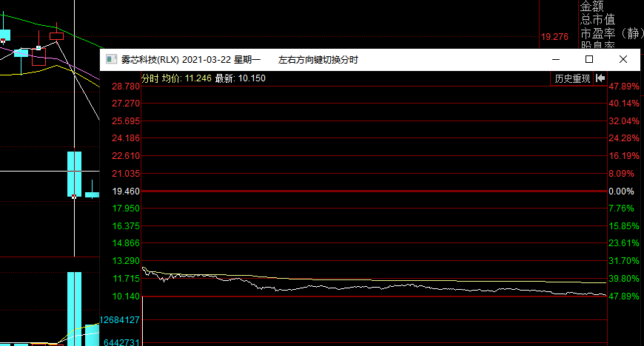The image size is (644, 346).
Task: Click the 0.00% percentage axis label
Action: (620, 191)
